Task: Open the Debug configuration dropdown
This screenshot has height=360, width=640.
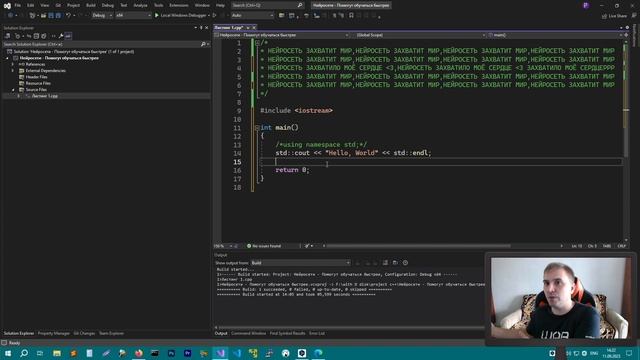Action: click(102, 16)
